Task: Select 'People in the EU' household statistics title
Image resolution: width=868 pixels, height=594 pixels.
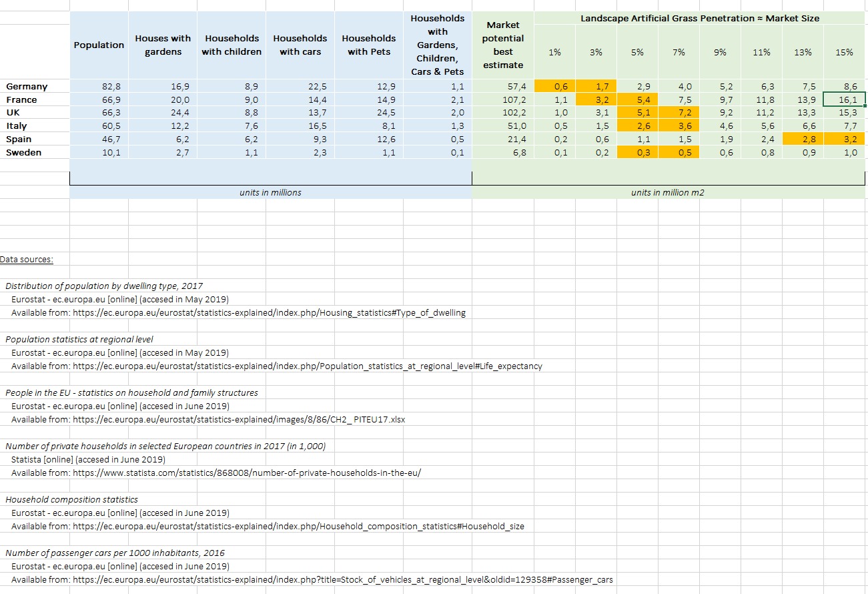Action: (x=131, y=392)
